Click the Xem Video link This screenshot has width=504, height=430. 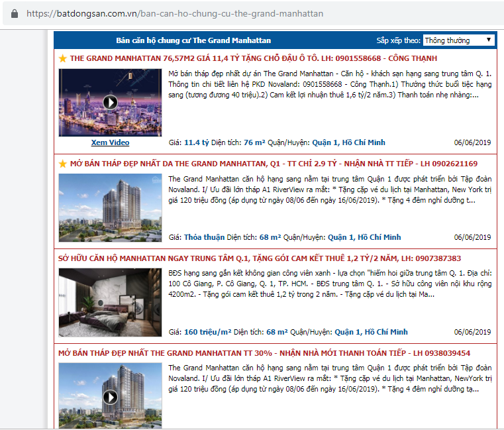click(x=110, y=142)
